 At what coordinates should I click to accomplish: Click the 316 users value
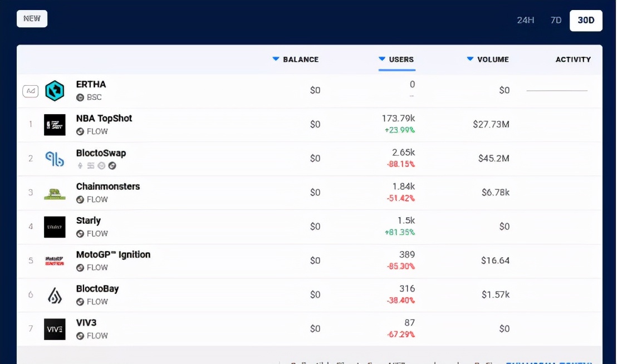click(407, 288)
